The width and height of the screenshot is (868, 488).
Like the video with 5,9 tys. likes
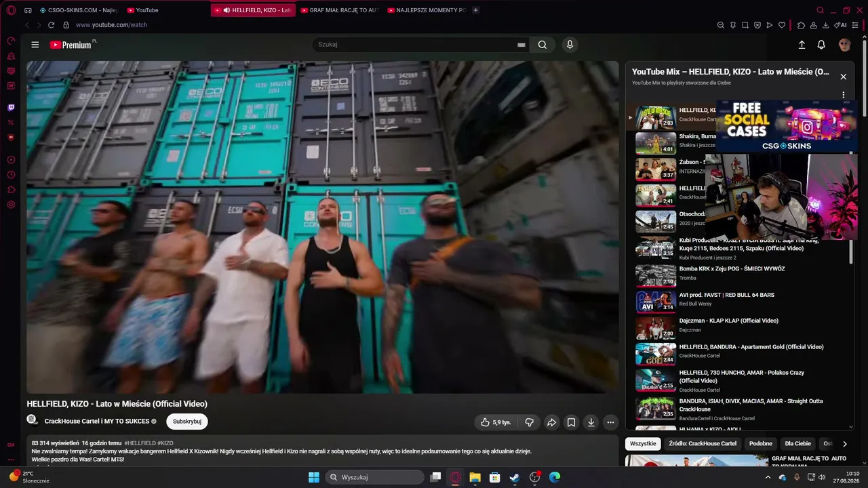pyautogui.click(x=496, y=422)
